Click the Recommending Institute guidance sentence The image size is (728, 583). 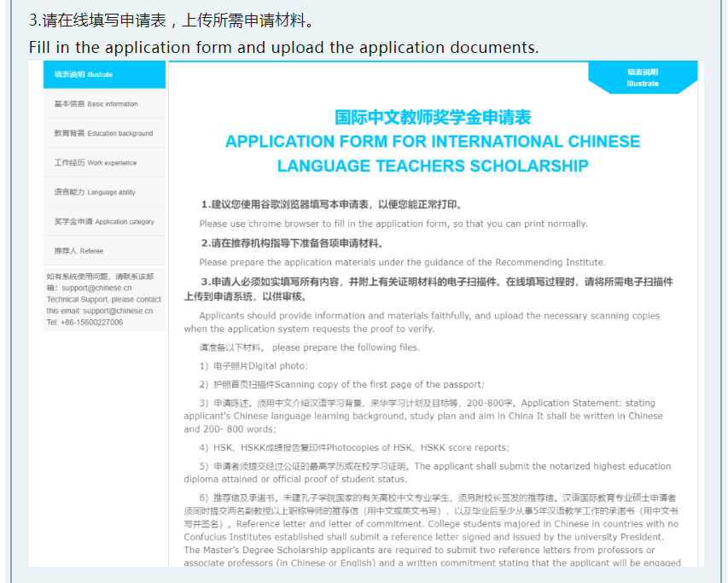pos(402,262)
